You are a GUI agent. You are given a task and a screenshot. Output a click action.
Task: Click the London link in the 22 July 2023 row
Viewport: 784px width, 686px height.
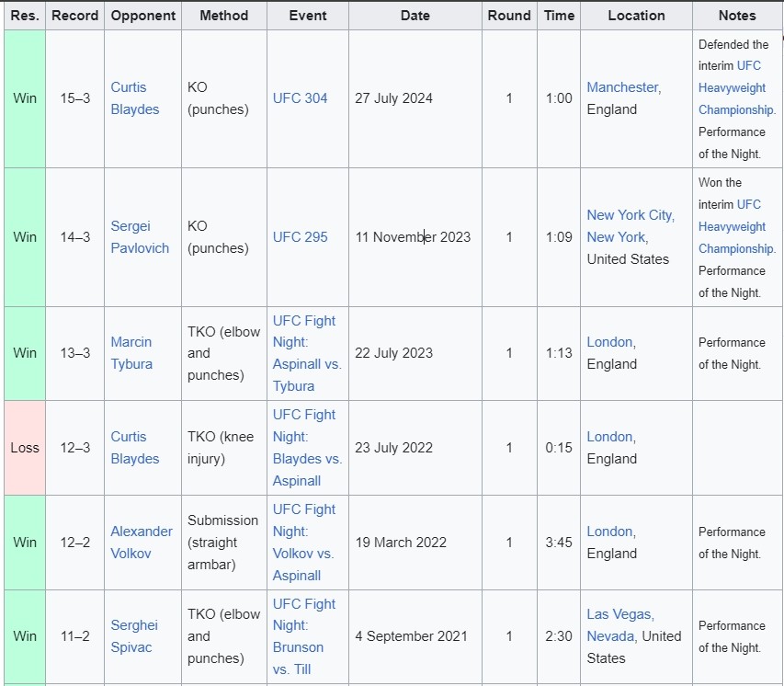pyautogui.click(x=610, y=342)
